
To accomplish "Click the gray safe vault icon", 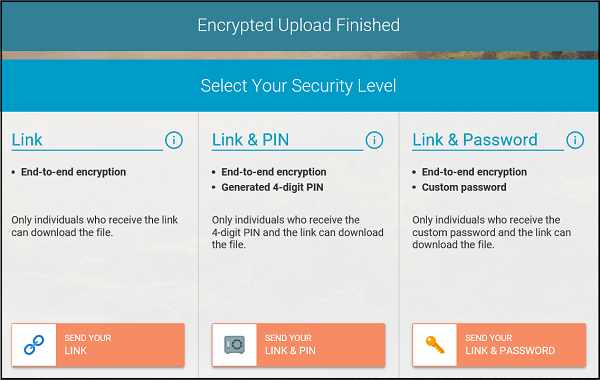I will (234, 345).
